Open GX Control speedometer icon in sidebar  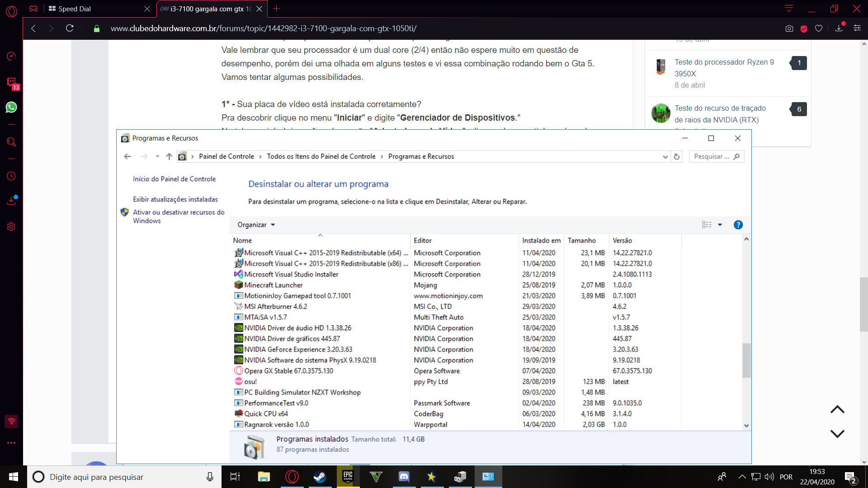(x=11, y=56)
